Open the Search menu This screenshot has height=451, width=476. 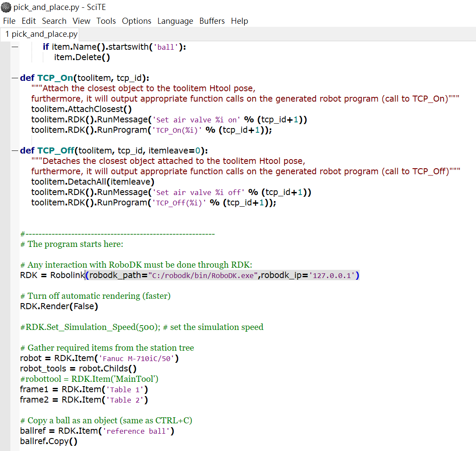point(54,21)
